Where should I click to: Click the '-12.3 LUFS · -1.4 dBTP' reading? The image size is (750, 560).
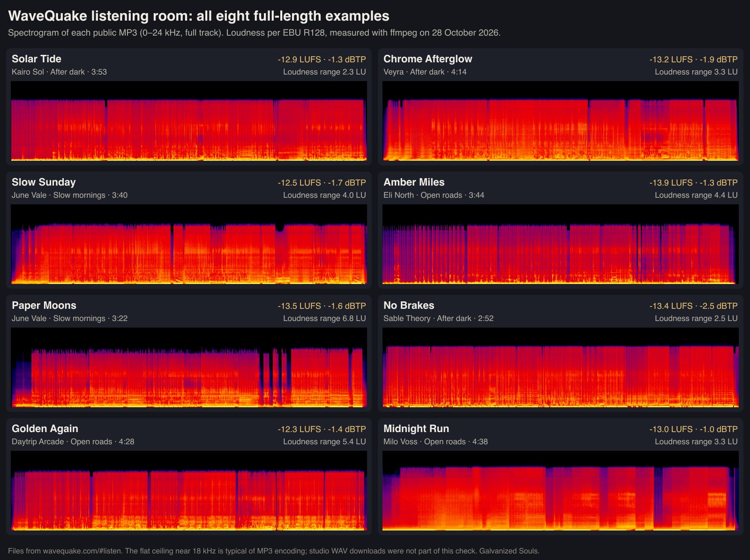pyautogui.click(x=322, y=429)
